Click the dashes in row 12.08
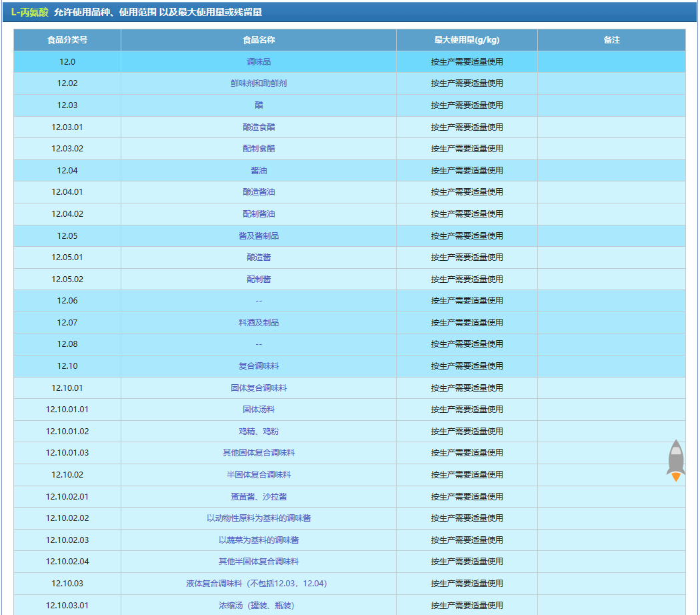 259,344
